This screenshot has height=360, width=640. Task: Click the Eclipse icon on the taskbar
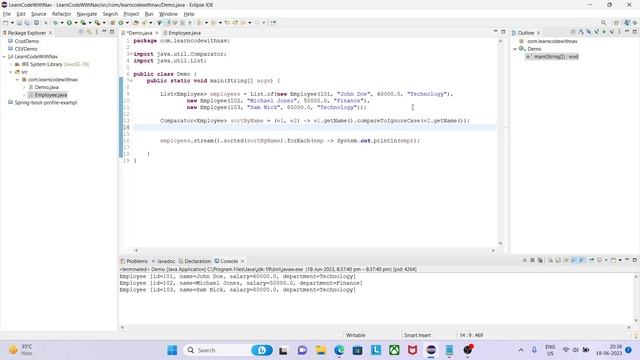pos(431,350)
